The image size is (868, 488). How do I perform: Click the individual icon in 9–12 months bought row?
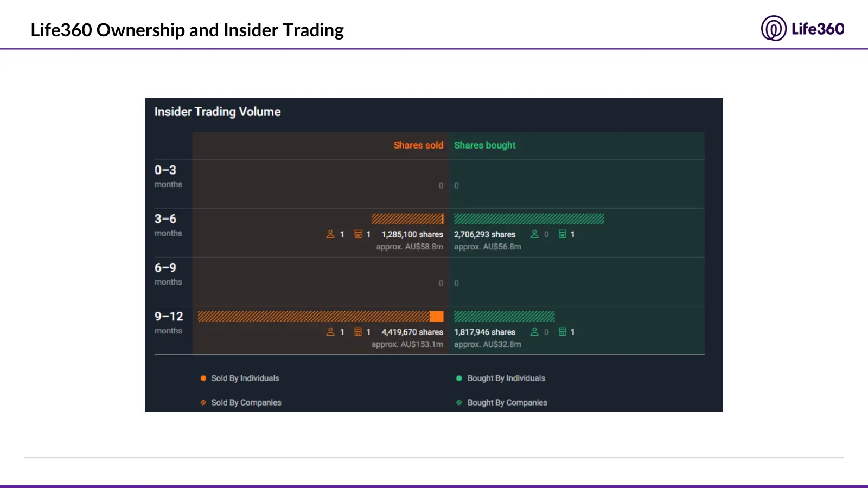pos(534,332)
